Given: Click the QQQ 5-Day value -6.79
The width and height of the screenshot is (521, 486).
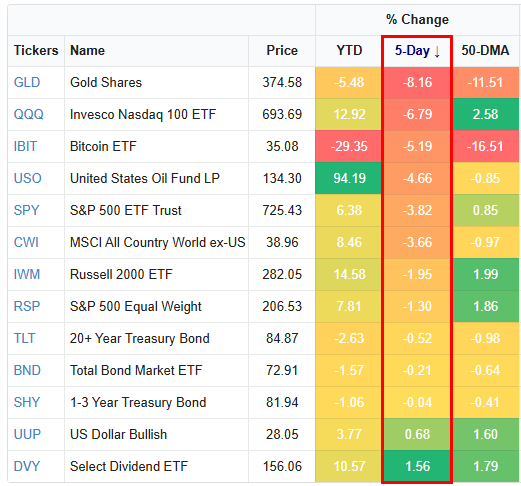Looking at the screenshot, I should (x=417, y=114).
